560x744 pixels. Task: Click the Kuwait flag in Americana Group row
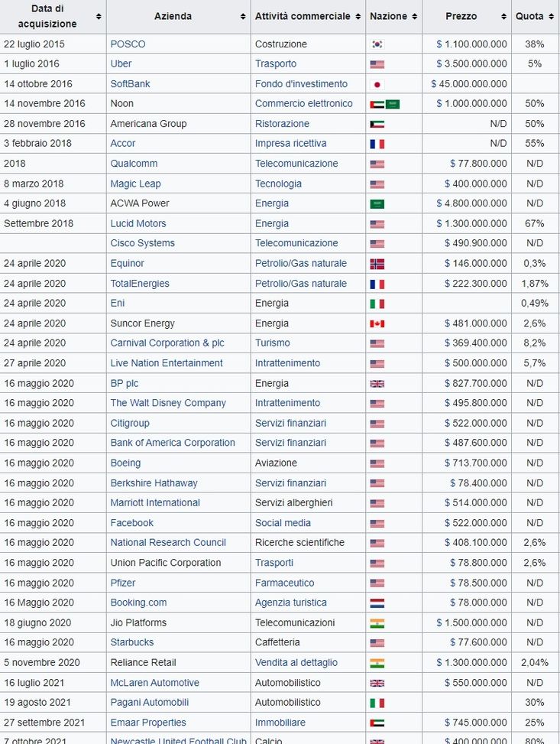point(377,124)
